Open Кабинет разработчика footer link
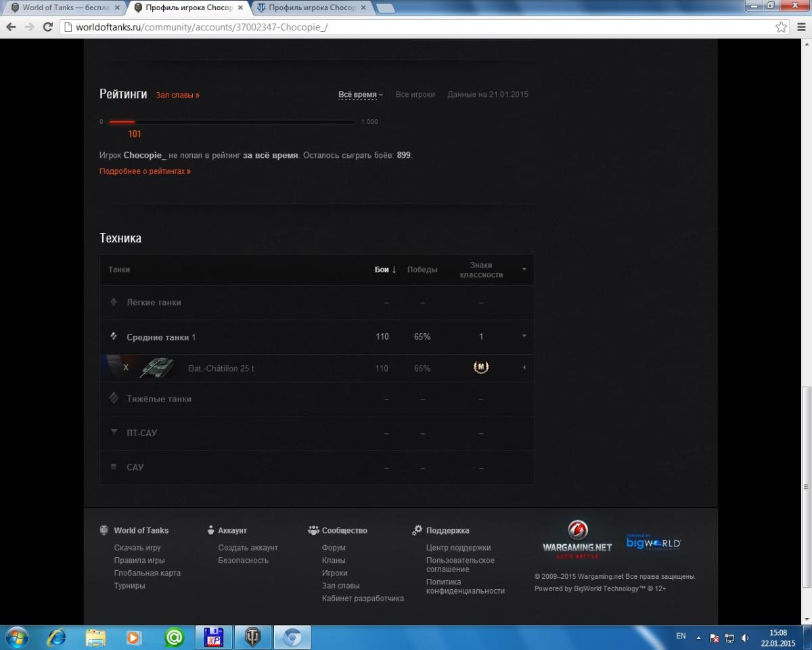 [363, 599]
